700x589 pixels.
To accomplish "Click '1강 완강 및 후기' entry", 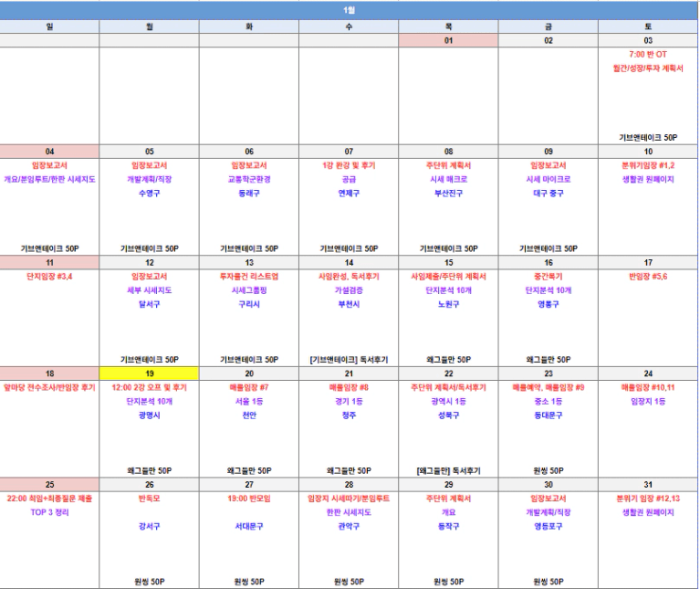I will [x=349, y=165].
